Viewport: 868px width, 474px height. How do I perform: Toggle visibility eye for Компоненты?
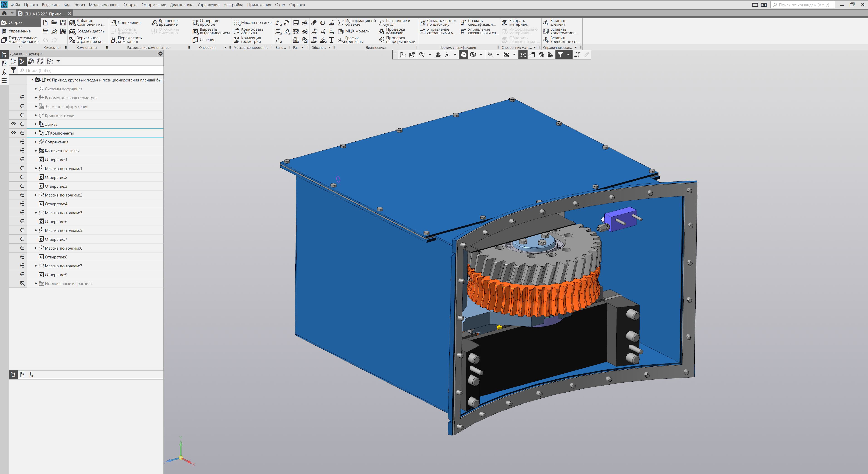pos(13,133)
